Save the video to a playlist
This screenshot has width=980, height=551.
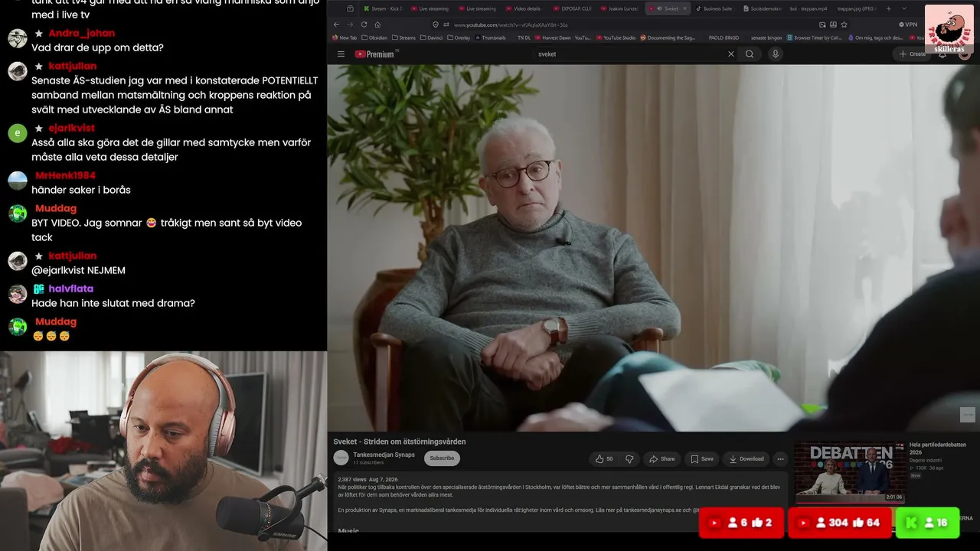tap(702, 459)
